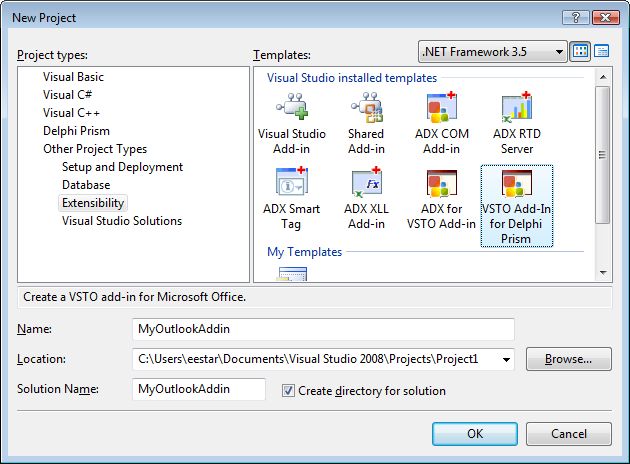Toggle Create directory for solution checkbox
The height and width of the screenshot is (464, 630).
288,390
